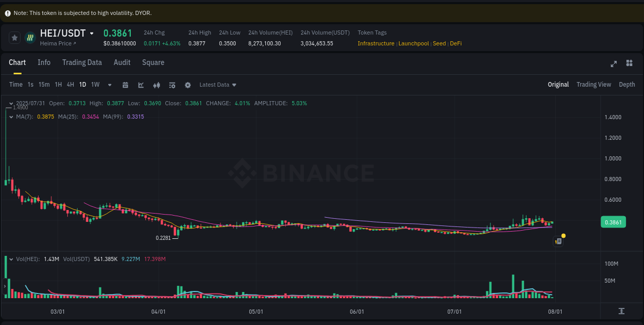Image resolution: width=644 pixels, height=325 pixels.
Task: Collapse the Vol(HEI) indicator panel
Action: 10,260
